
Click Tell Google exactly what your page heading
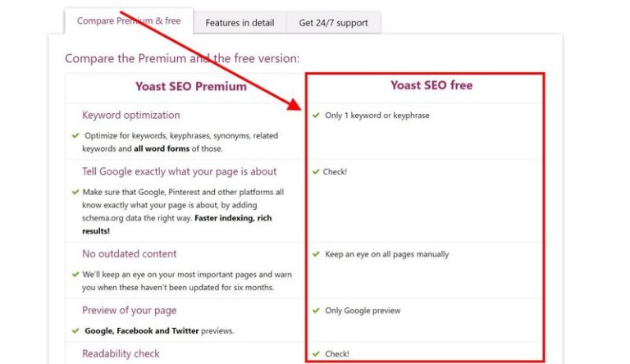pos(179,171)
